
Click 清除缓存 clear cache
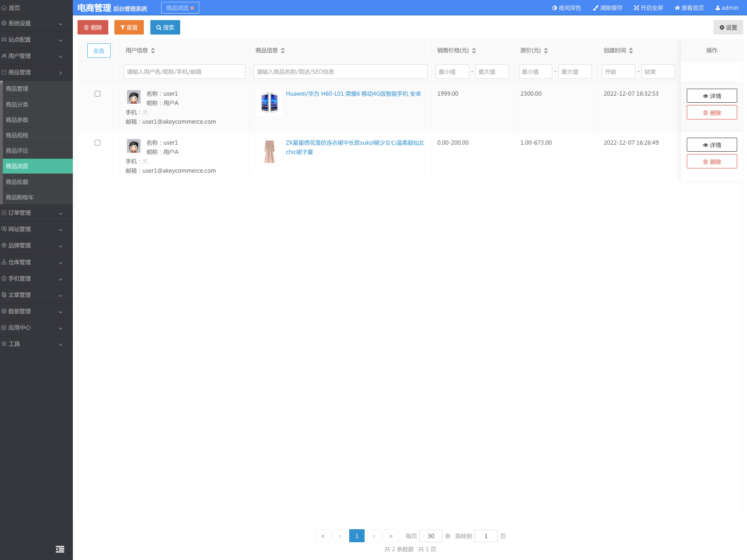(x=607, y=8)
